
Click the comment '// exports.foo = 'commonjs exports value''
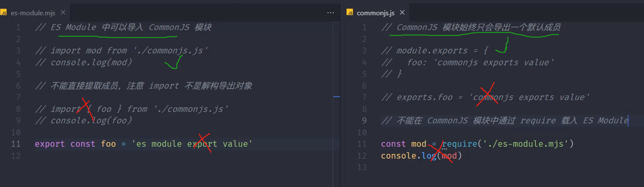click(486, 97)
